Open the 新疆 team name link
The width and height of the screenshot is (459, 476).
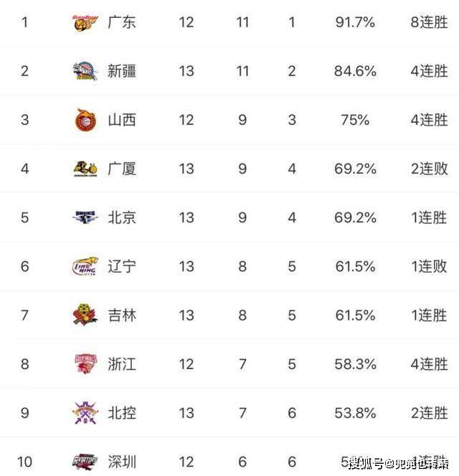click(122, 71)
